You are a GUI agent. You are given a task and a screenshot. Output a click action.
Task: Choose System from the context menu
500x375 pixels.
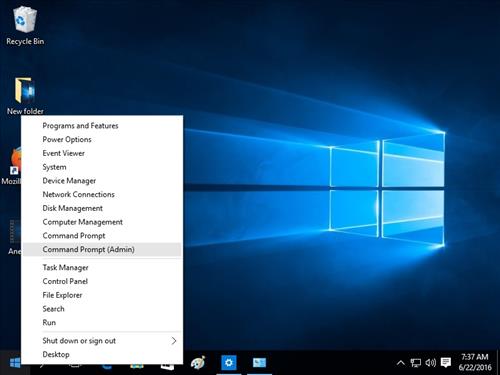[x=102, y=167]
